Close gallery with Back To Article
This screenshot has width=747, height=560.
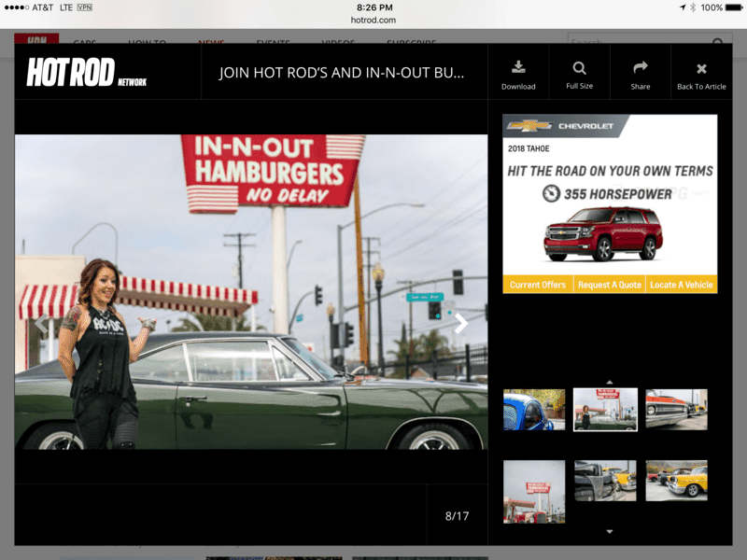click(x=701, y=76)
